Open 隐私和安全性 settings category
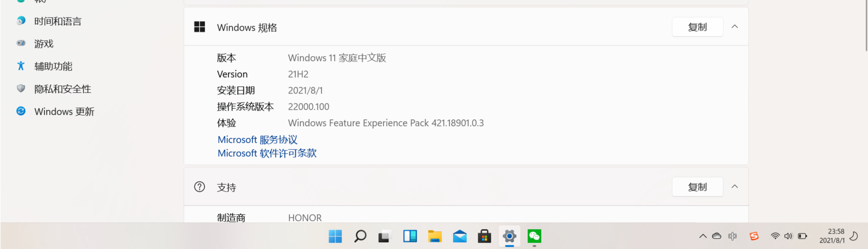 click(x=62, y=89)
